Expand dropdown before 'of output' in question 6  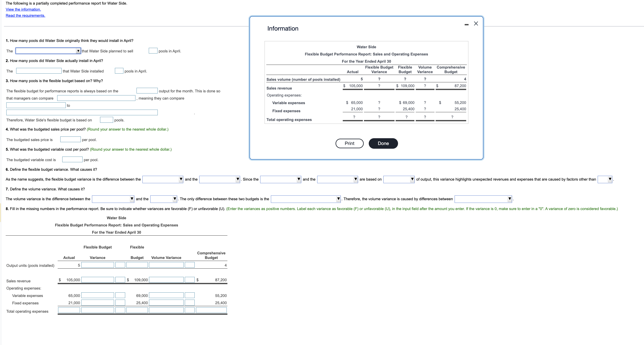399,179
